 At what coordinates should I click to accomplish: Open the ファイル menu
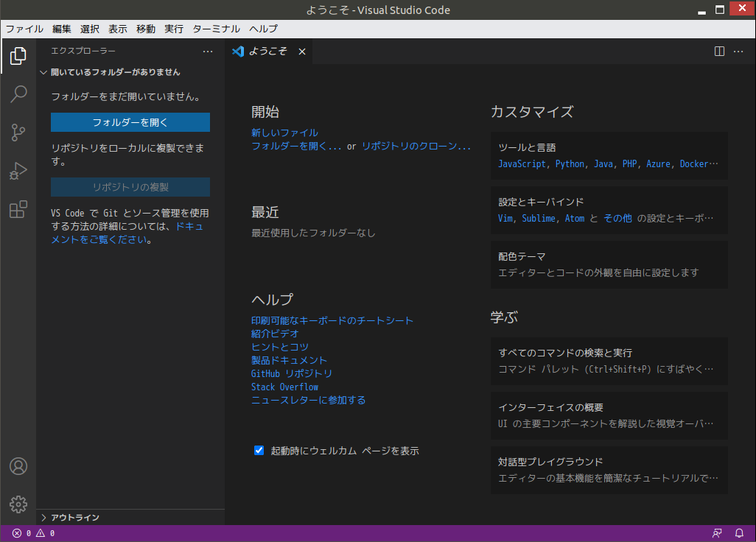point(24,29)
